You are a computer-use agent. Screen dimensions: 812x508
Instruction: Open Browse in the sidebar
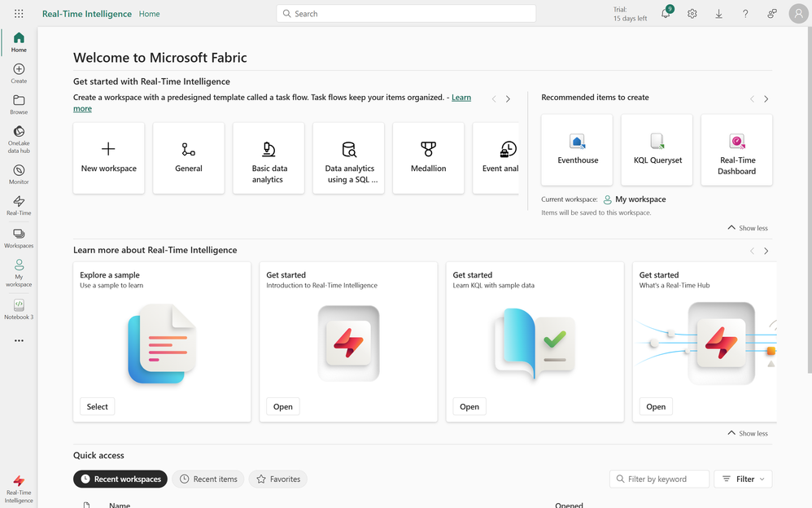point(19,104)
